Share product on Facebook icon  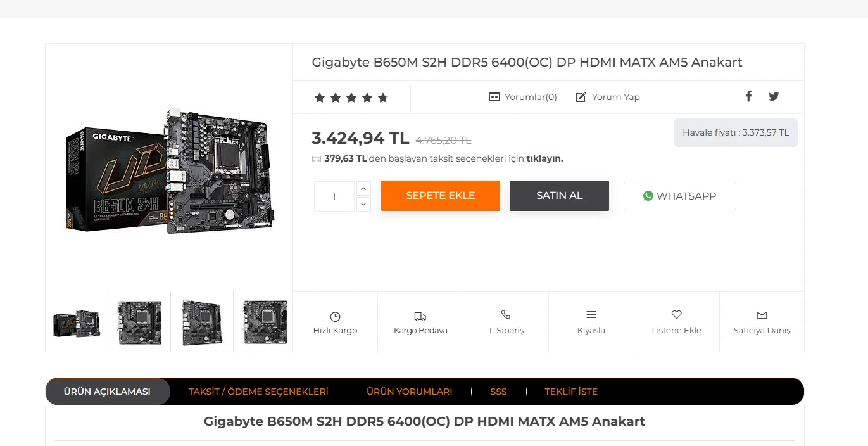coord(748,96)
